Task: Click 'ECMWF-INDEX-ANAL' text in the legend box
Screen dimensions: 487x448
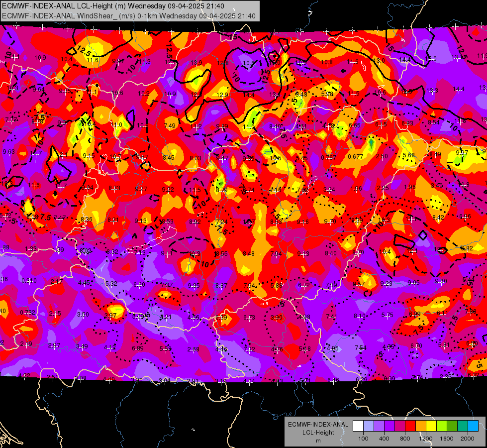Action: [318, 425]
